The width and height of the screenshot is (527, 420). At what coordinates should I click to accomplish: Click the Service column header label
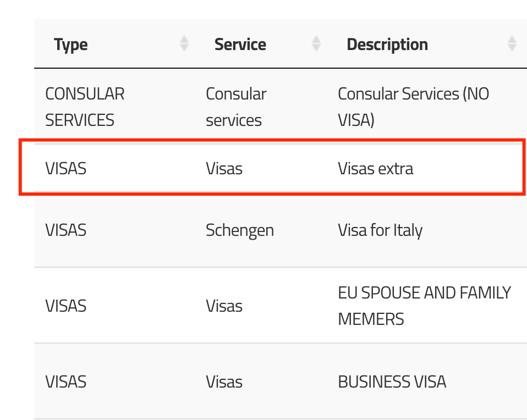(240, 45)
